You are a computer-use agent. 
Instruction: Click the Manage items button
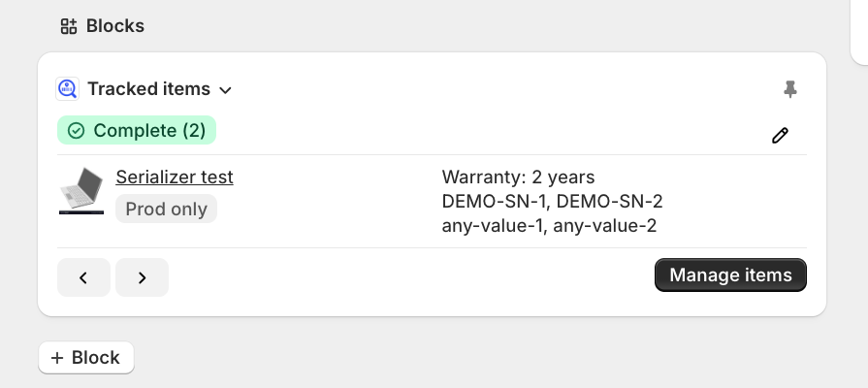[730, 275]
